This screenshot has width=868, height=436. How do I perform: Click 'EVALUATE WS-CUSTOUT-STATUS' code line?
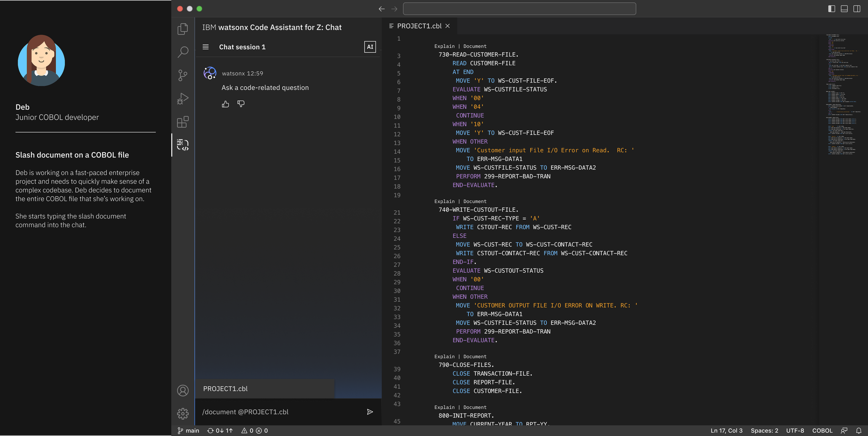click(x=498, y=271)
